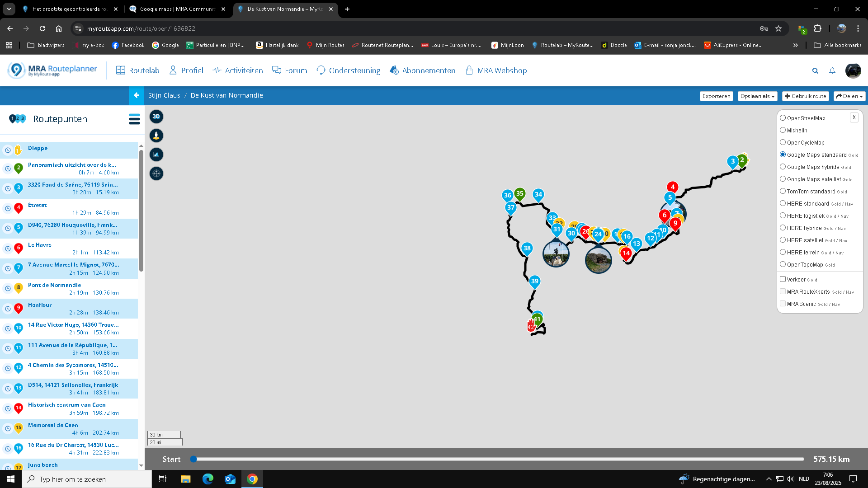The width and height of the screenshot is (868, 488).
Task: Close the map layers panel X
Action: pos(854,117)
